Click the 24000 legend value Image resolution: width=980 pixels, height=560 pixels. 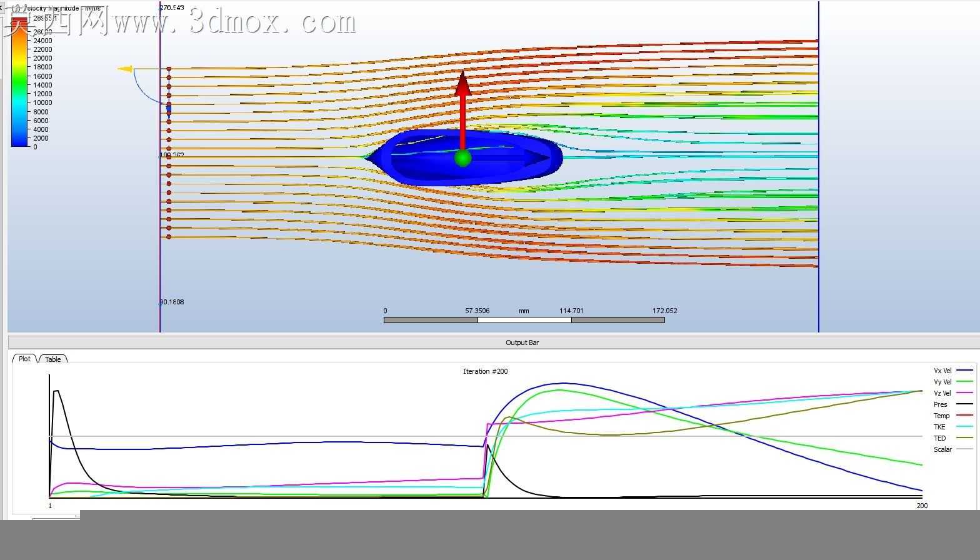tap(42, 41)
